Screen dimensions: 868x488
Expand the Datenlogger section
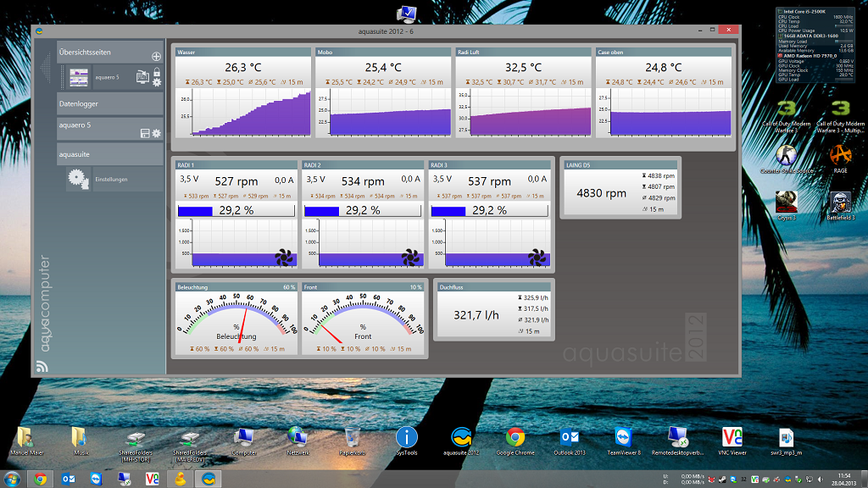point(108,103)
